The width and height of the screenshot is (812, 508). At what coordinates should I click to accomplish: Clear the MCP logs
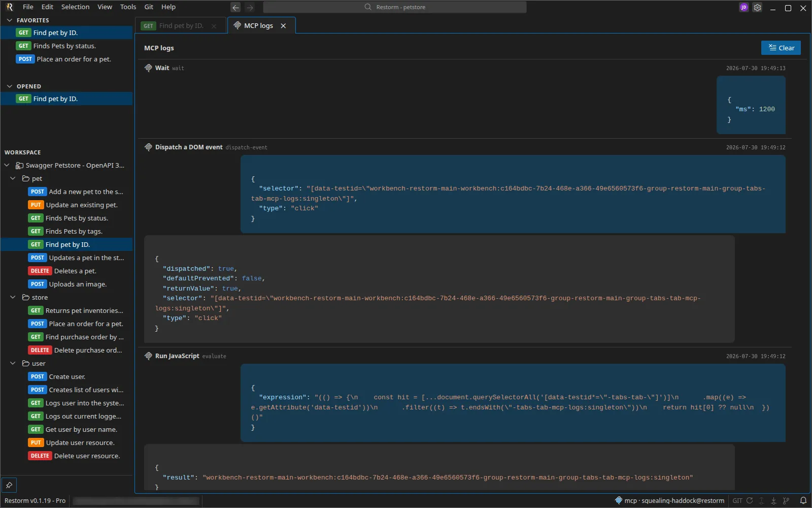pyautogui.click(x=781, y=48)
